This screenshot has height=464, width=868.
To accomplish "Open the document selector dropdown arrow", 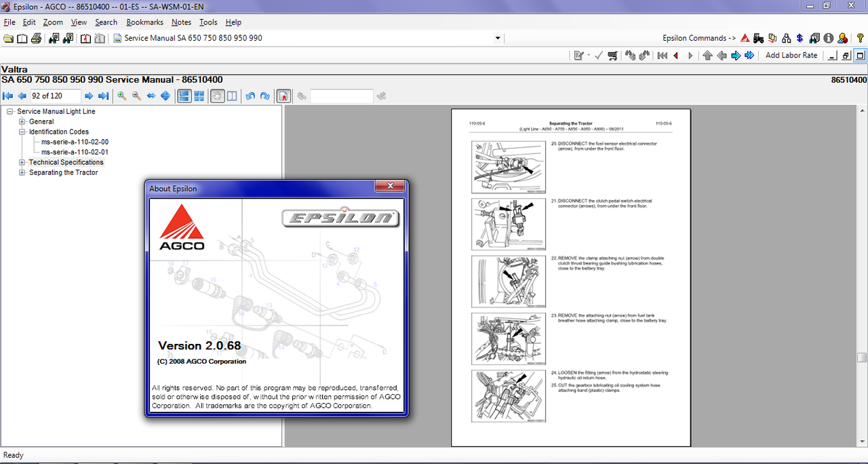I will pos(498,38).
